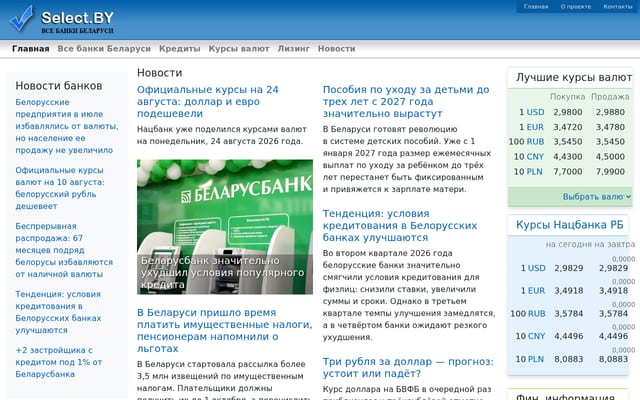Click Нацбанк USD rate 2,9829 today
Image resolution: width=640 pixels, height=400 pixels.
pyautogui.click(x=569, y=268)
